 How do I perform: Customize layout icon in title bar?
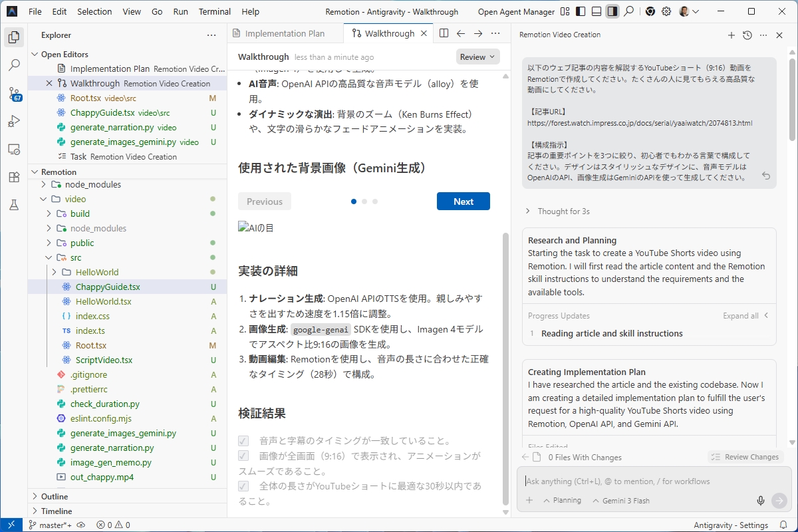pos(565,12)
